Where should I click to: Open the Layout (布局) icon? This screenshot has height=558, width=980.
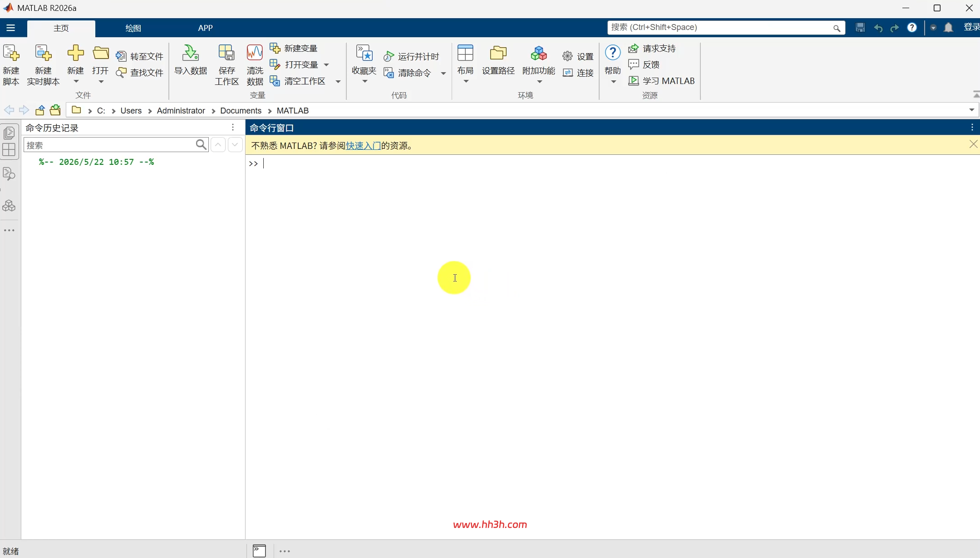coord(465,53)
